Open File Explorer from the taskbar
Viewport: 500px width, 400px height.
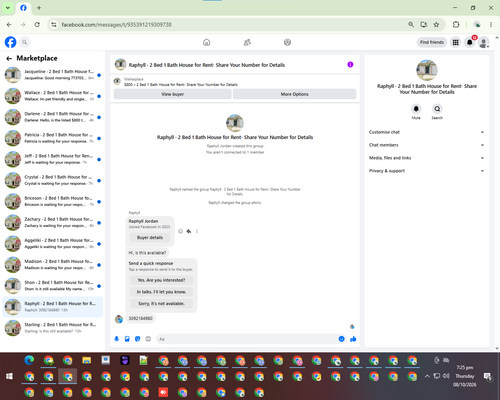point(87,360)
